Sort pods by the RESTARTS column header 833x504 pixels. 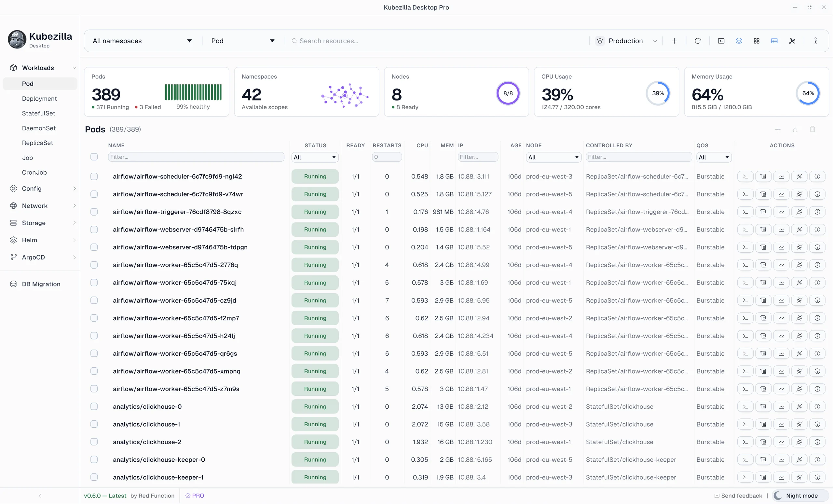387,145
